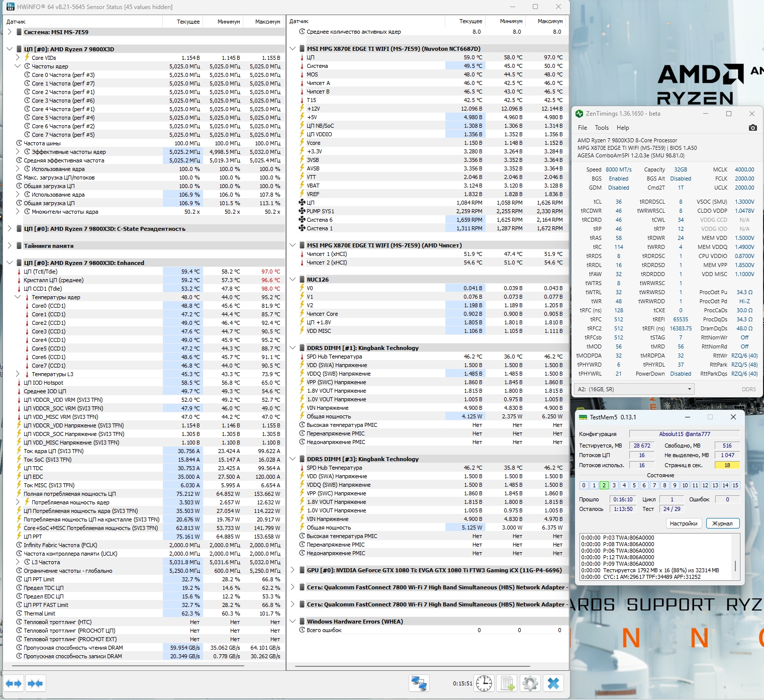The image size is (764, 700).
Task: Click the clock icon beside Всего ошибок
Action: 302,630
